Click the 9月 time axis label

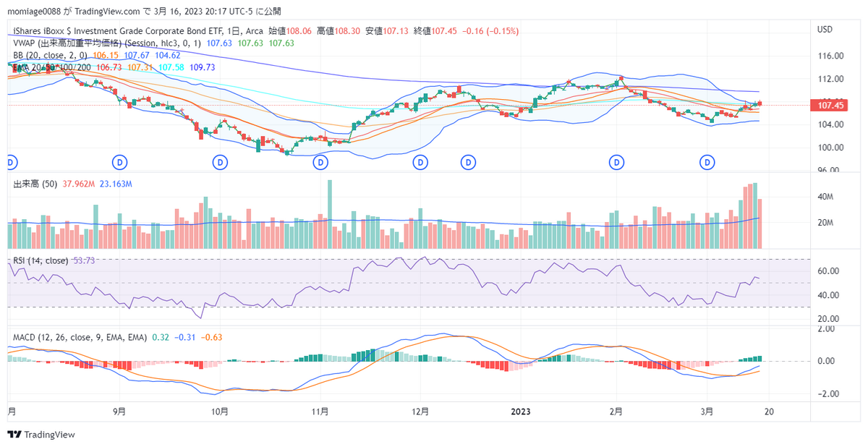point(120,412)
